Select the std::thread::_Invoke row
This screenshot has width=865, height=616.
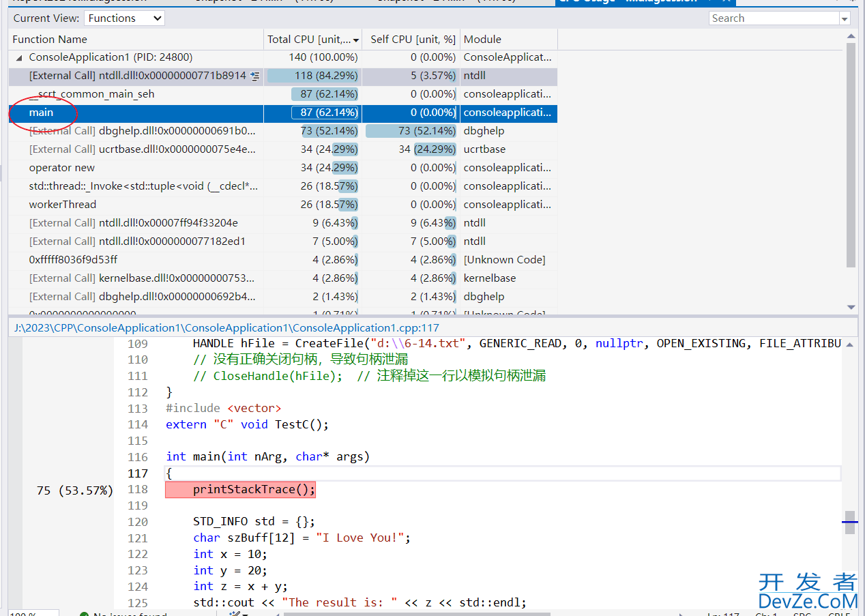pyautogui.click(x=283, y=186)
